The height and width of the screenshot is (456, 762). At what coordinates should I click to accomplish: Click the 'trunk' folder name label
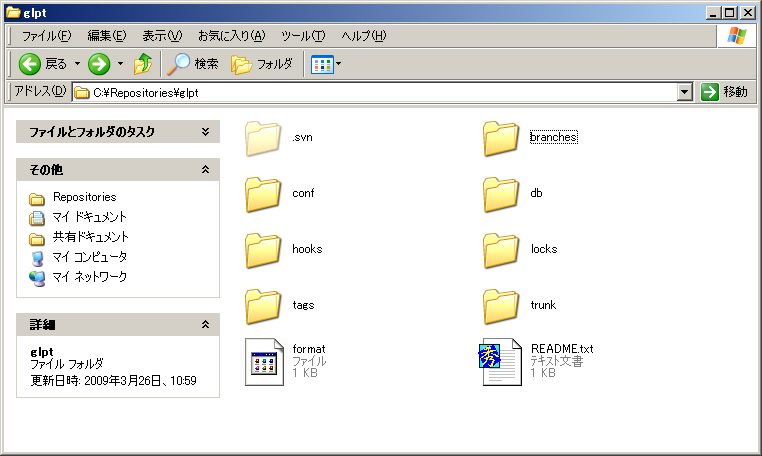tap(543, 305)
